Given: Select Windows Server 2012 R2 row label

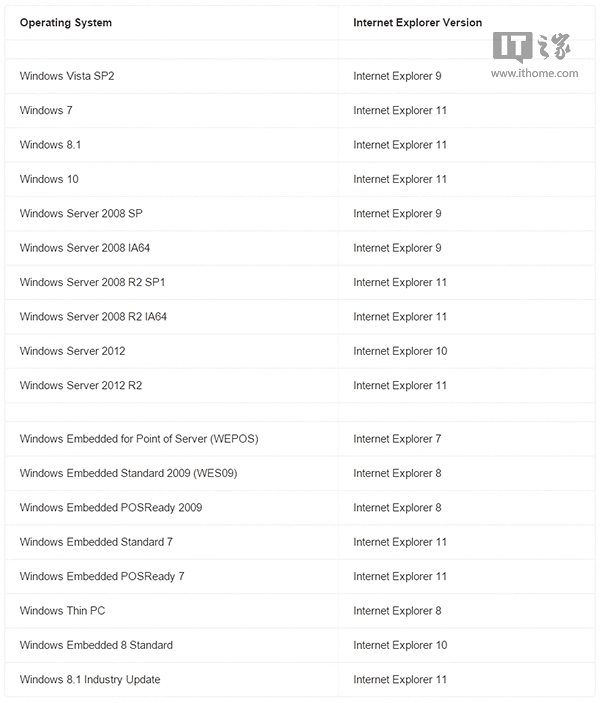Looking at the screenshot, I should pos(80,386).
